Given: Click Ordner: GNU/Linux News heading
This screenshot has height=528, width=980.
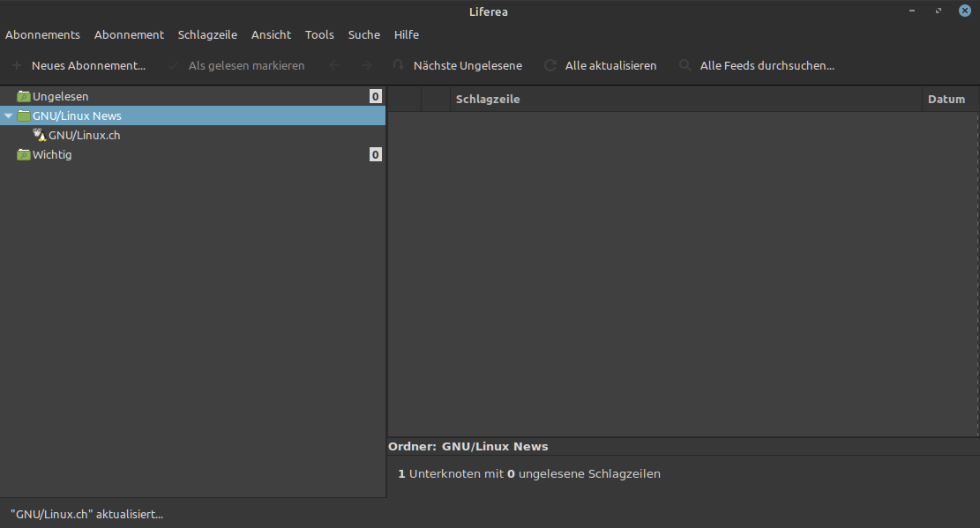Looking at the screenshot, I should [x=468, y=447].
